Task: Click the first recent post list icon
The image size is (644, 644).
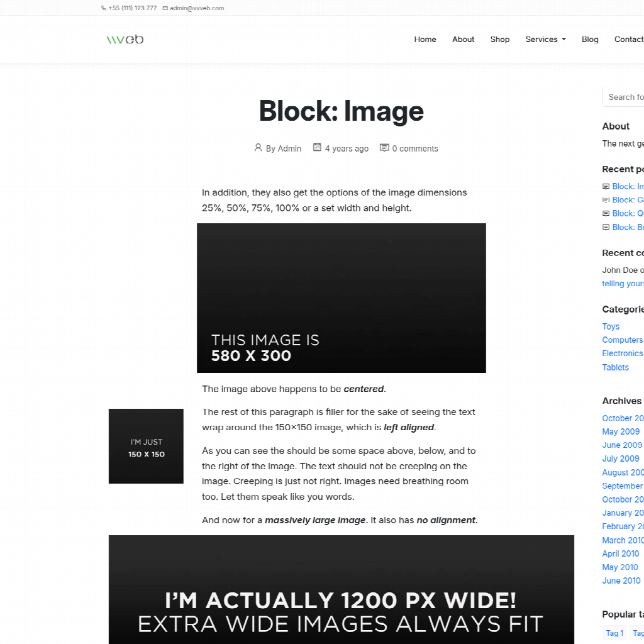Action: (x=606, y=186)
